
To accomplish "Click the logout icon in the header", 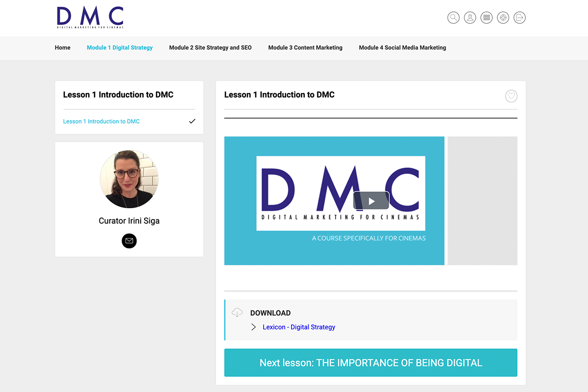I will tap(519, 17).
